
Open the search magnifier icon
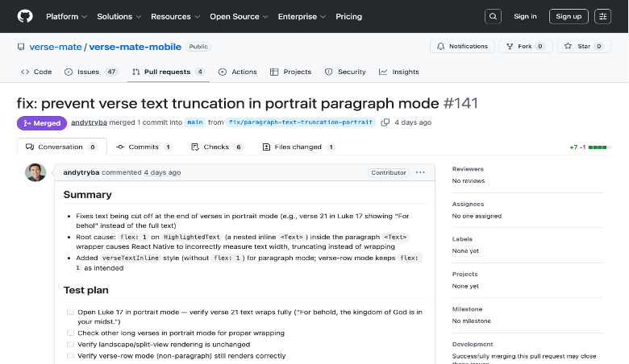[x=493, y=16]
